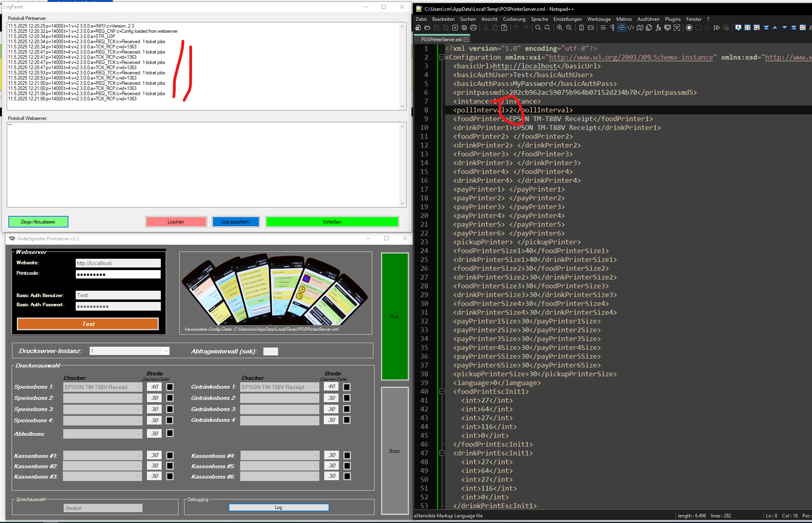Click the Webseite input field
812x523 pixels.
click(118, 263)
